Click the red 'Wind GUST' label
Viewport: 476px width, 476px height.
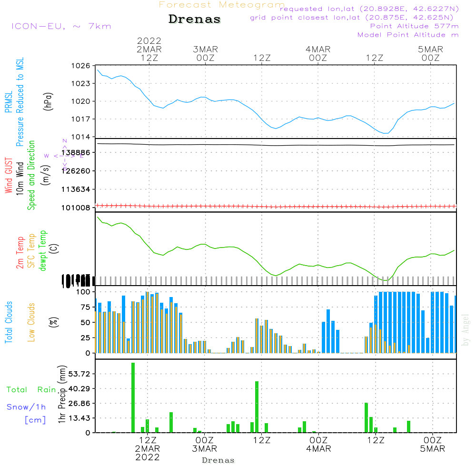[9, 175]
